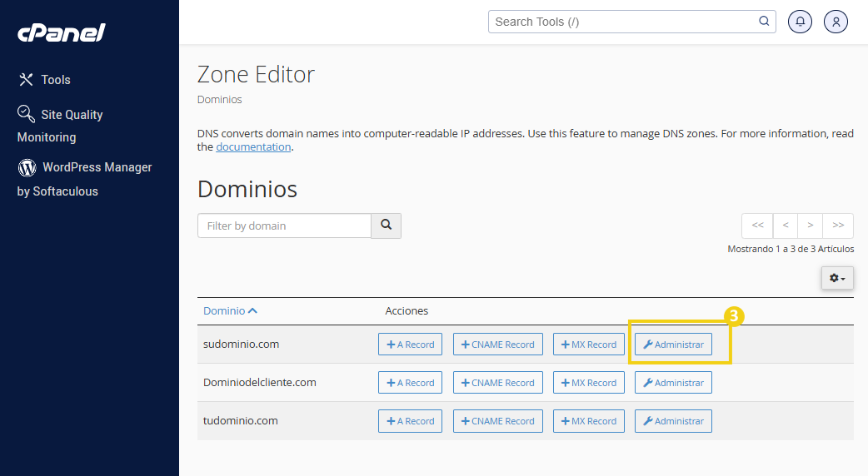This screenshot has width=868, height=476.
Task: Open WordPress Manager by Softaculous
Action: point(84,179)
